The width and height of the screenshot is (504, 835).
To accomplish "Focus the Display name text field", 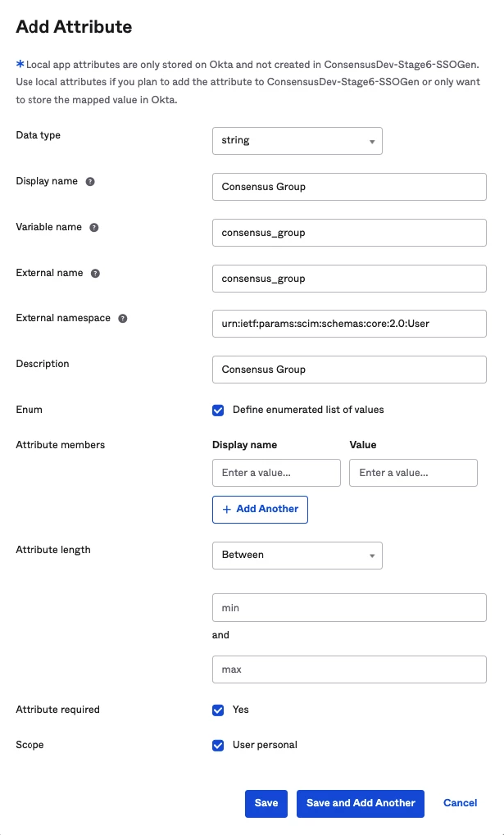I will pos(348,187).
